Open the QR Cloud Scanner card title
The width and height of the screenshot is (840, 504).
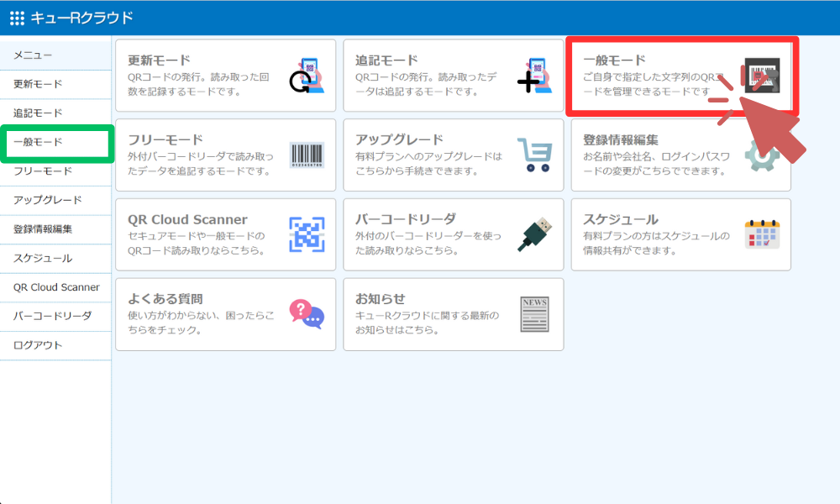pyautogui.click(x=187, y=219)
